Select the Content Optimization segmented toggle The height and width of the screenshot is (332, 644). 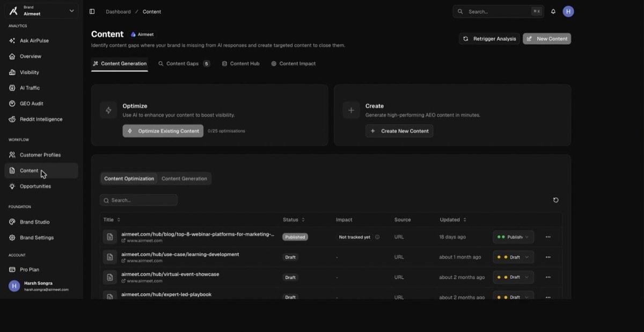(x=129, y=179)
